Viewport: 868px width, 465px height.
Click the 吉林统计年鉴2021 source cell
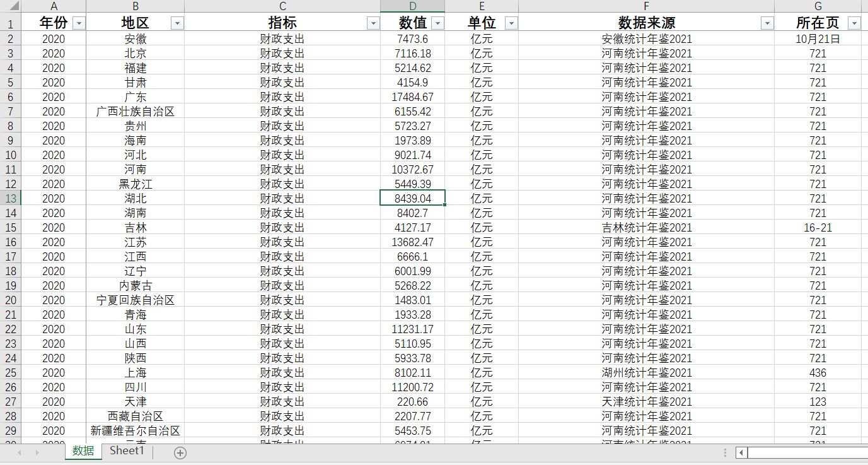[x=647, y=227]
